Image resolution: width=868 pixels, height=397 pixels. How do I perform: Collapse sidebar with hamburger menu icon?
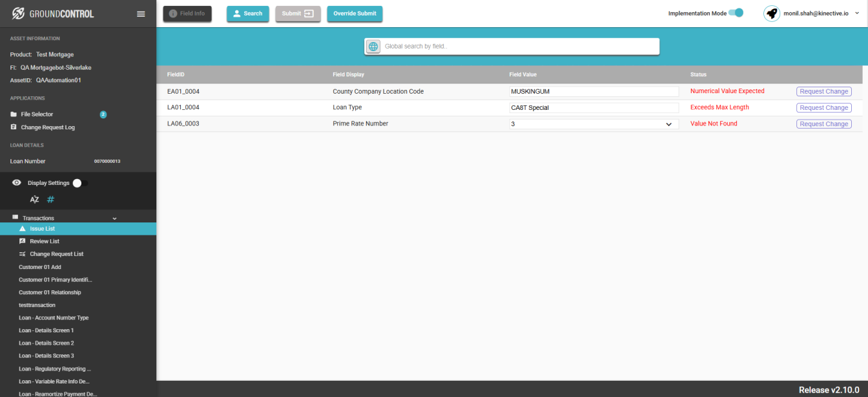[x=141, y=14]
